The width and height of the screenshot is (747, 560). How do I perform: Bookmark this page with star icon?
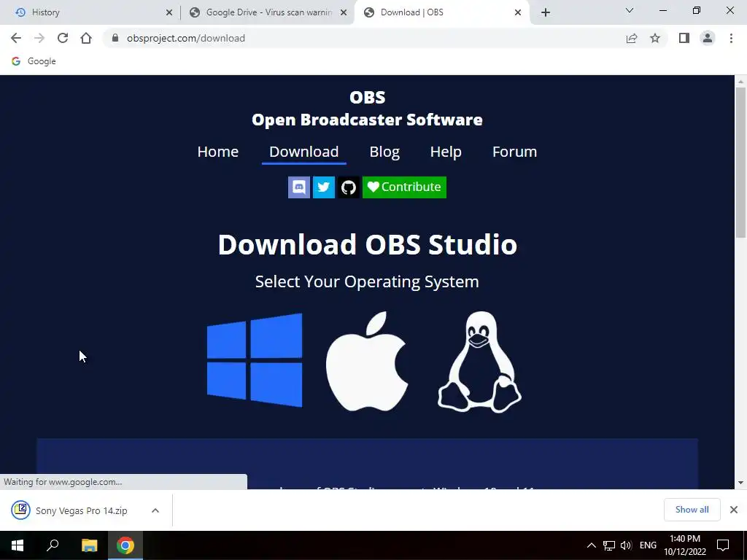pyautogui.click(x=655, y=38)
